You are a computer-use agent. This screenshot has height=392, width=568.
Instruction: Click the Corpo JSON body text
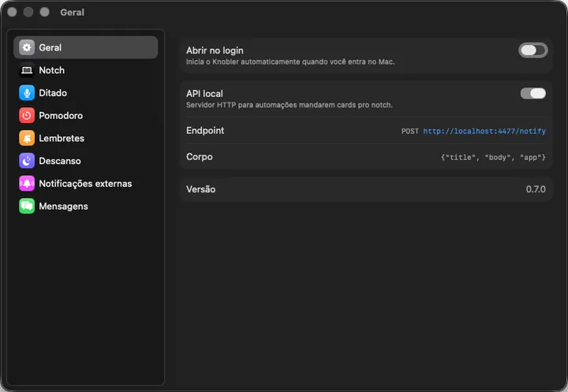click(x=493, y=157)
